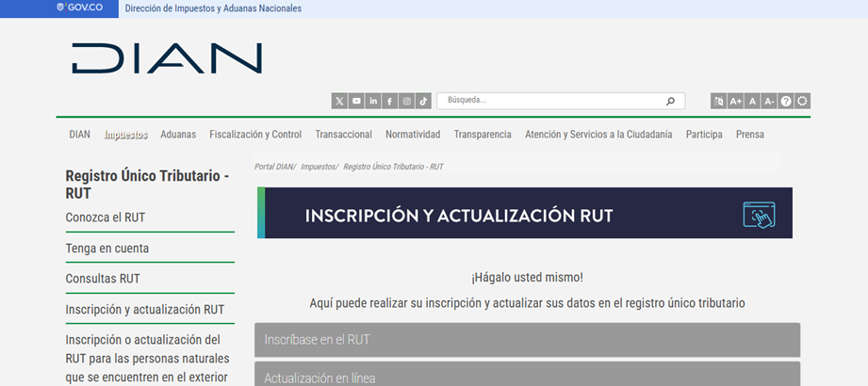Open the Aduanas menu

click(x=178, y=135)
